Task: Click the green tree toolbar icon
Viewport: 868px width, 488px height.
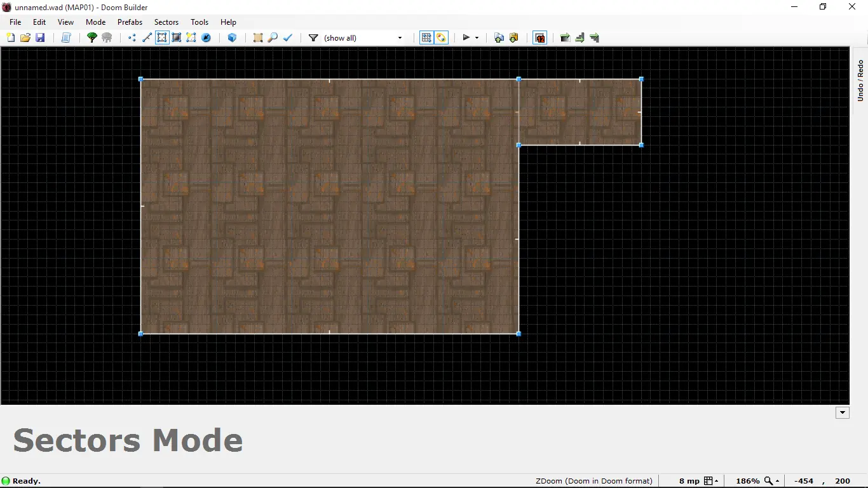Action: pyautogui.click(x=92, y=38)
